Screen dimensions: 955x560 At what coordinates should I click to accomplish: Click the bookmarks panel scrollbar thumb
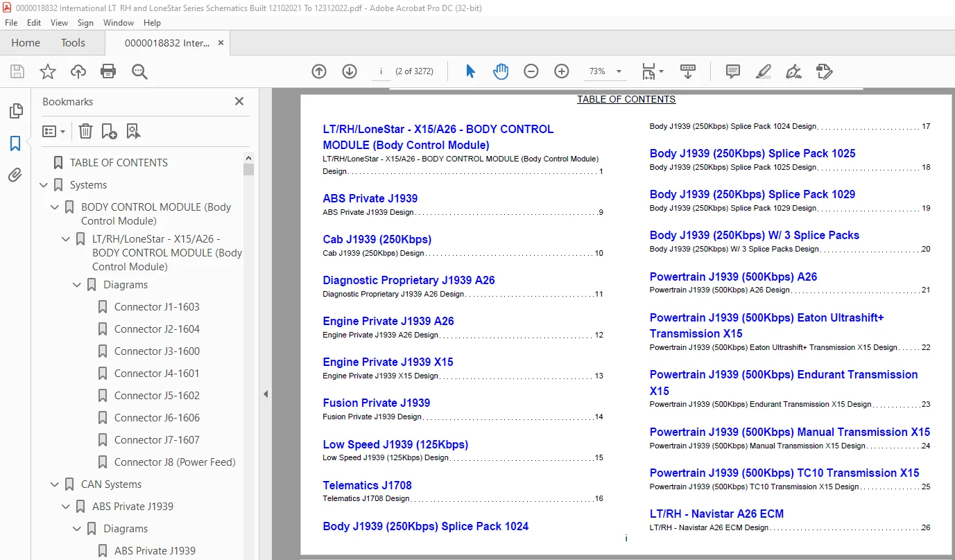pos(248,170)
